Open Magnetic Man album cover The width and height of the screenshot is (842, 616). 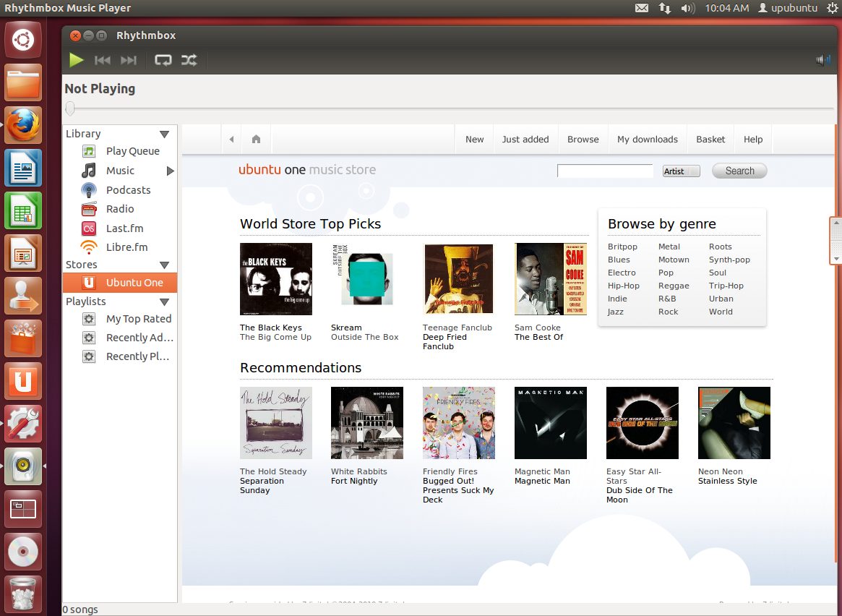pyautogui.click(x=551, y=423)
